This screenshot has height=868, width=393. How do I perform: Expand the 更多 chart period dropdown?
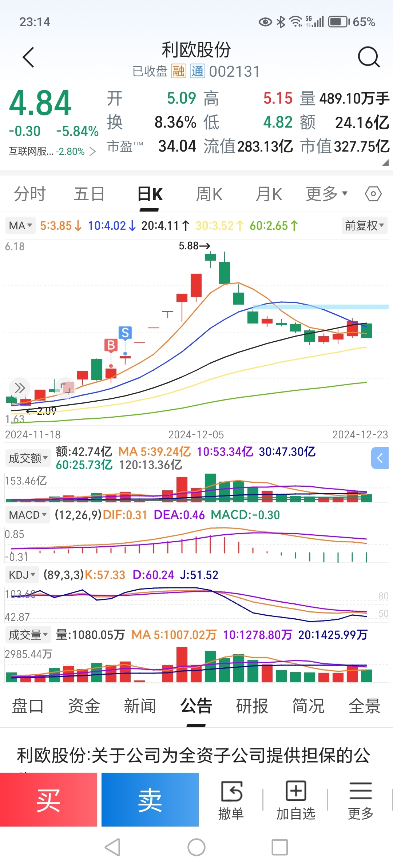click(327, 194)
